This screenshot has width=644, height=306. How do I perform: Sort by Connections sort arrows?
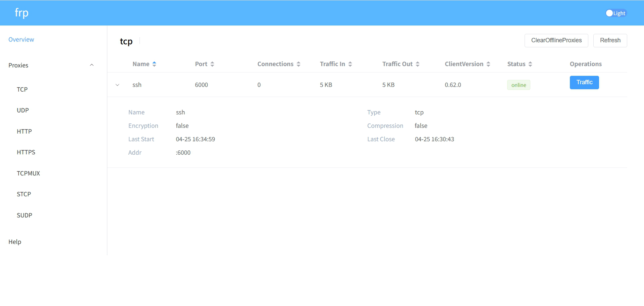click(x=298, y=64)
